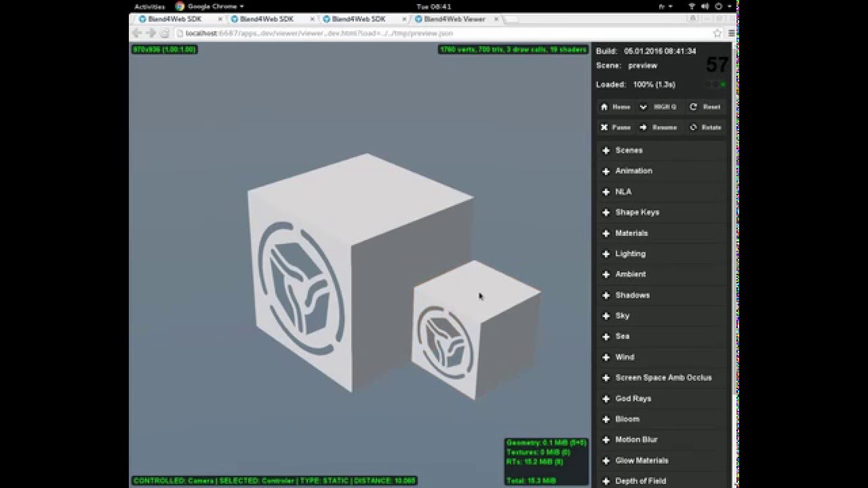Open GNOME Activities overview
Screen dimensions: 868x488
point(149,6)
